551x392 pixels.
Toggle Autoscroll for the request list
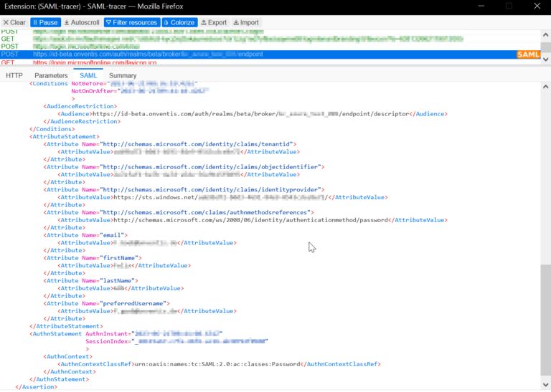point(82,22)
